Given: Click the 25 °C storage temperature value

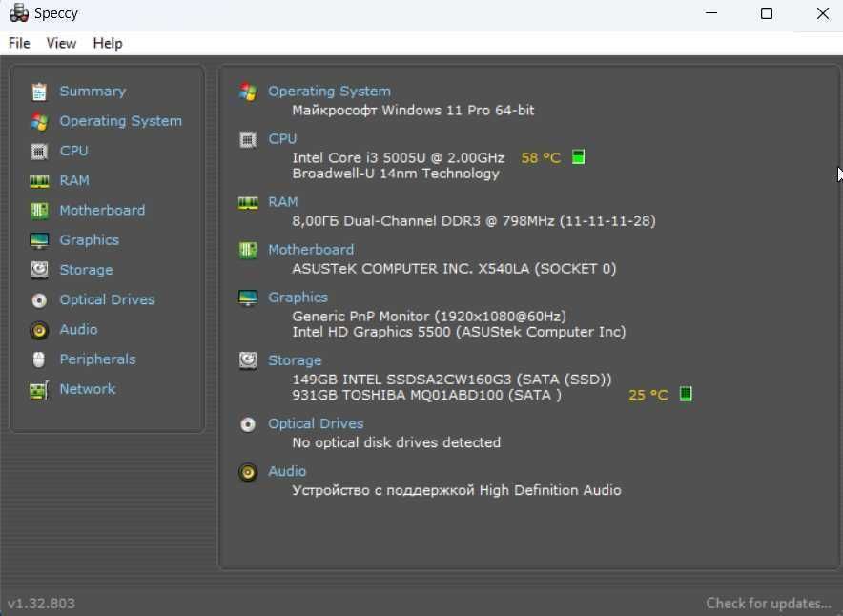Looking at the screenshot, I should 648,395.
